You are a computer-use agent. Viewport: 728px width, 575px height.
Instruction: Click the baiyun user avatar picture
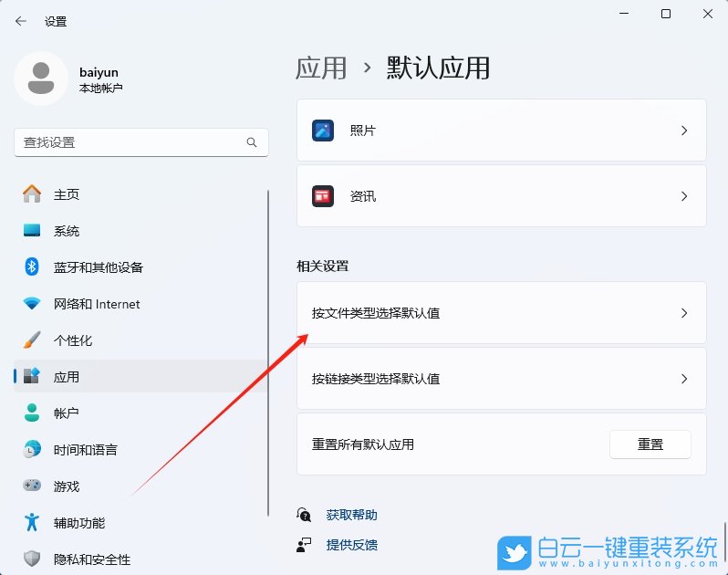(x=41, y=78)
